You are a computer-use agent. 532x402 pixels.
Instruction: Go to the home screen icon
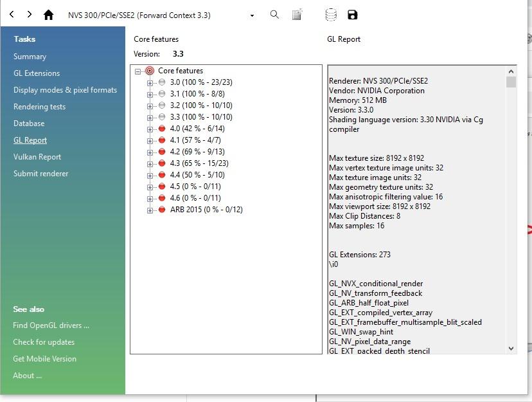coord(48,15)
